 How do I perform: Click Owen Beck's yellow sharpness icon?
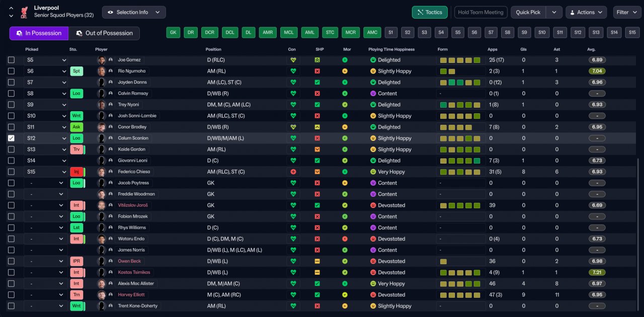(317, 261)
